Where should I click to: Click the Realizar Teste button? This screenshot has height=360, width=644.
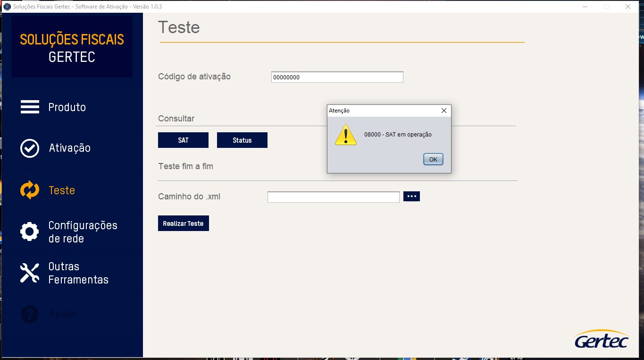tap(183, 223)
